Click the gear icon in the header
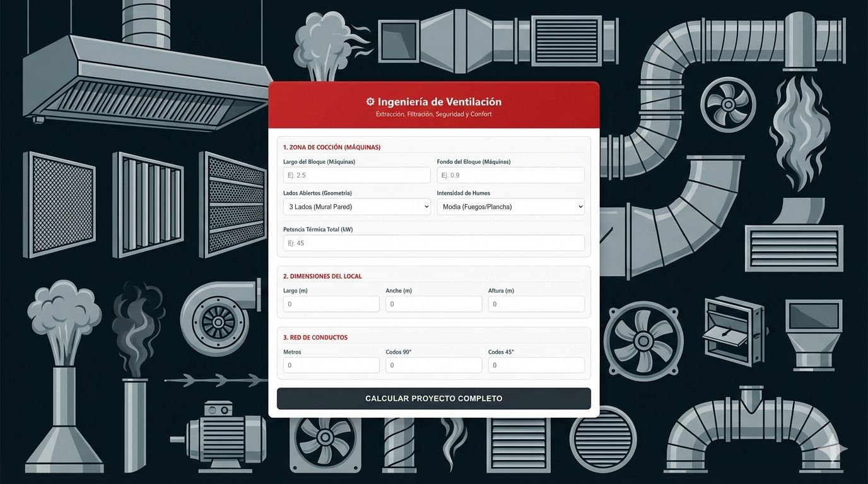 coord(370,102)
